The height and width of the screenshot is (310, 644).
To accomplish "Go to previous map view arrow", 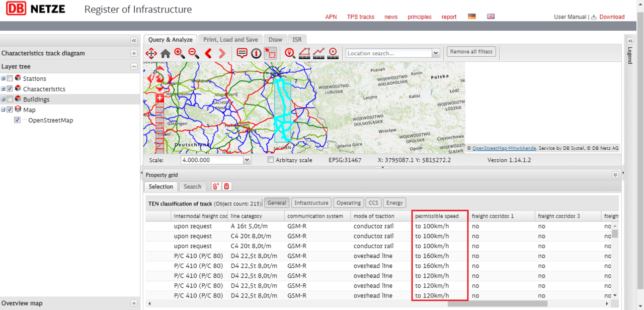I will tap(208, 53).
